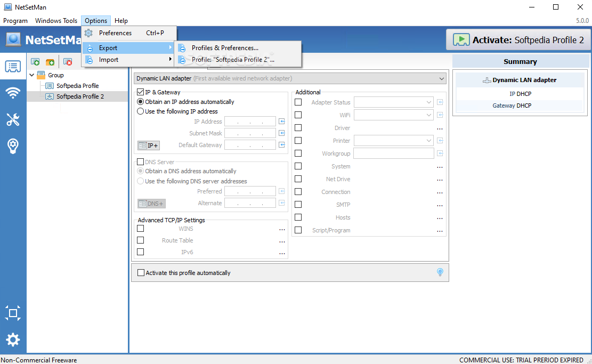This screenshot has height=364, width=592.
Task: Click the Subnet Mask input field
Action: [x=250, y=133]
